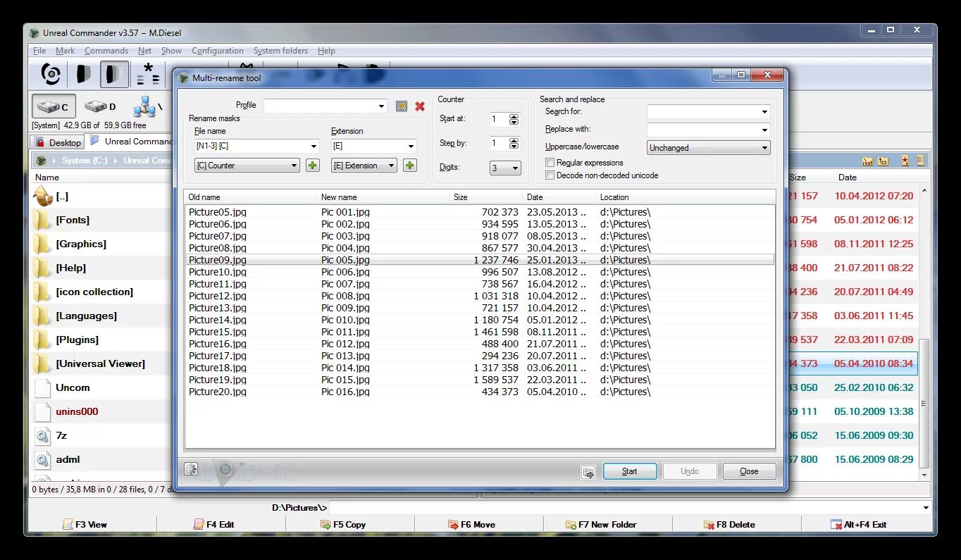961x560 pixels.
Task: Click the left panel view toolbar icon
Action: (x=83, y=73)
